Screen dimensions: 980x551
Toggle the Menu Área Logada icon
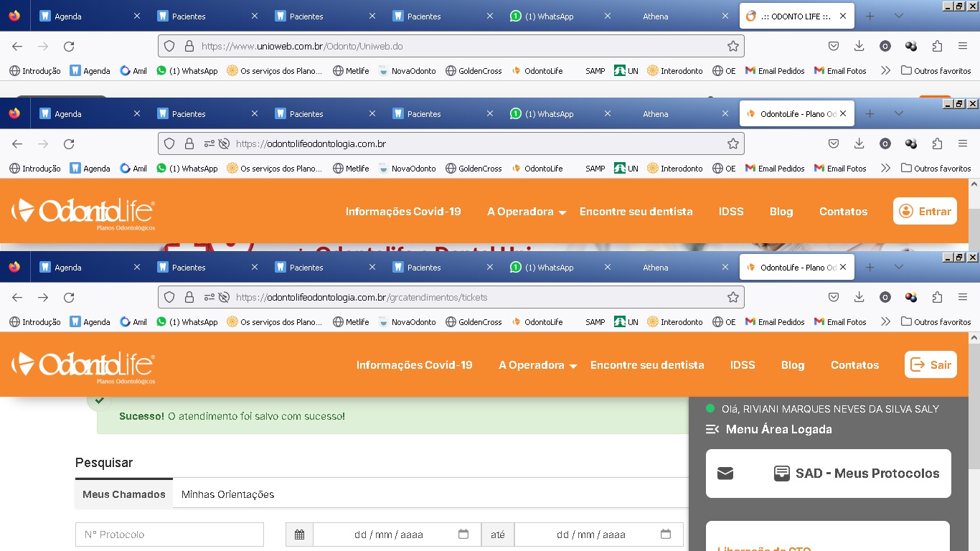tap(712, 429)
